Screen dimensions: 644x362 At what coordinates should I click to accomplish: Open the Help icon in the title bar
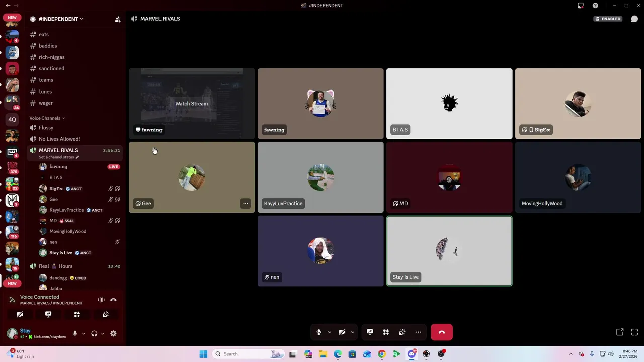595,6
